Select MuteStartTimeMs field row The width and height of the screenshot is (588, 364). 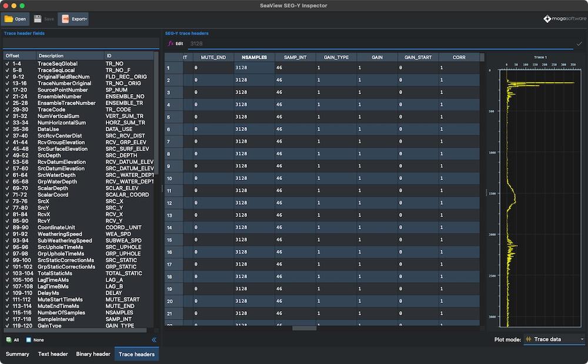click(x=79, y=299)
